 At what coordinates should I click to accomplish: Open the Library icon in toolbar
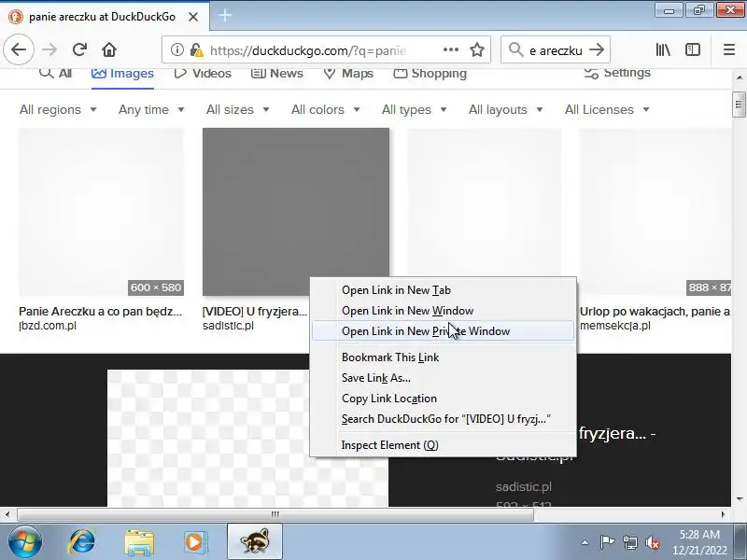pyautogui.click(x=663, y=49)
